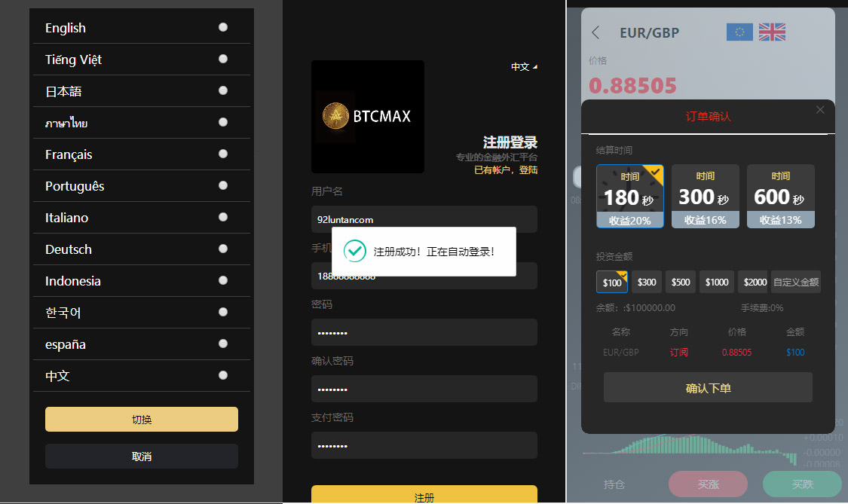Click the English language row label

point(66,28)
